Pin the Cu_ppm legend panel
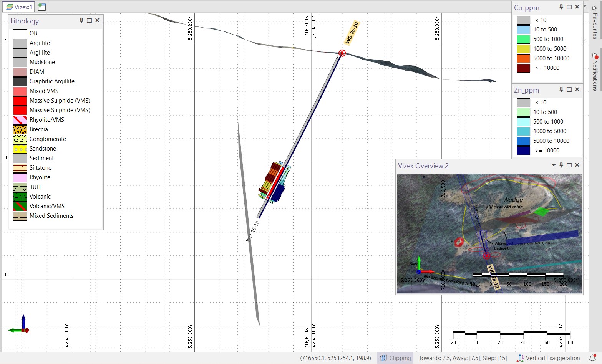Screen dimensions: 602x364 561,7
